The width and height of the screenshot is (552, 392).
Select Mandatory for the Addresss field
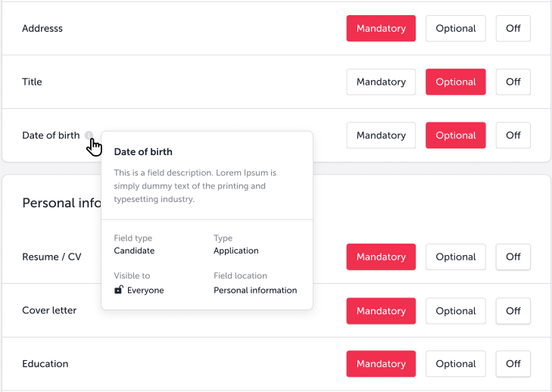pos(381,29)
